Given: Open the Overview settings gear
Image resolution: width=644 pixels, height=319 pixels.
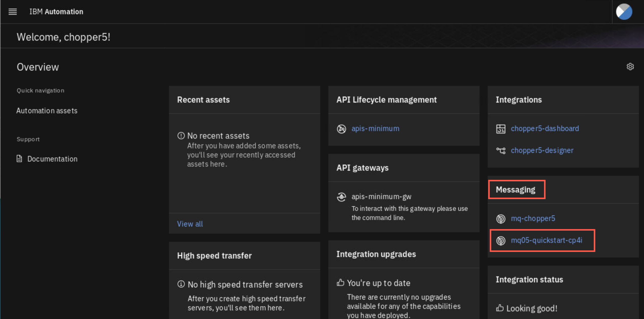Looking at the screenshot, I should [x=630, y=67].
